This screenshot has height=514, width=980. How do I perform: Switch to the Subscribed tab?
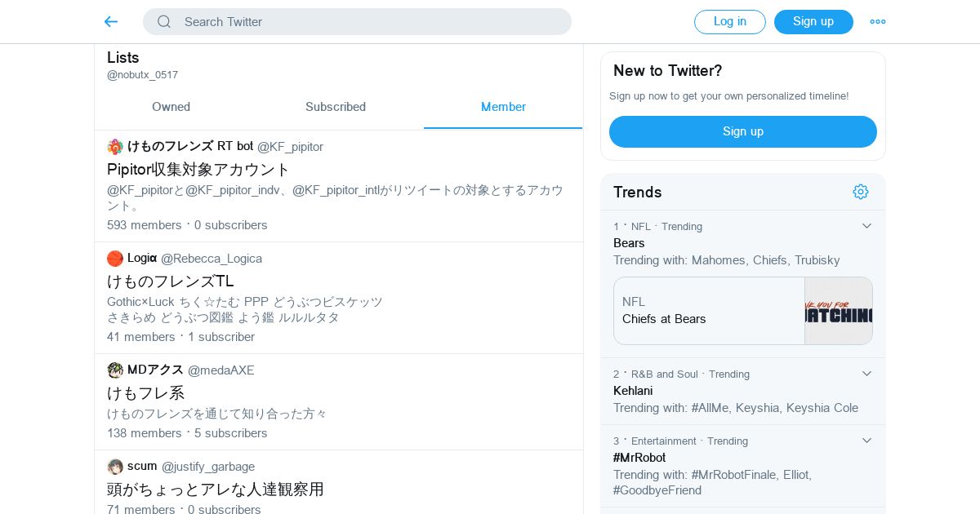click(x=336, y=107)
